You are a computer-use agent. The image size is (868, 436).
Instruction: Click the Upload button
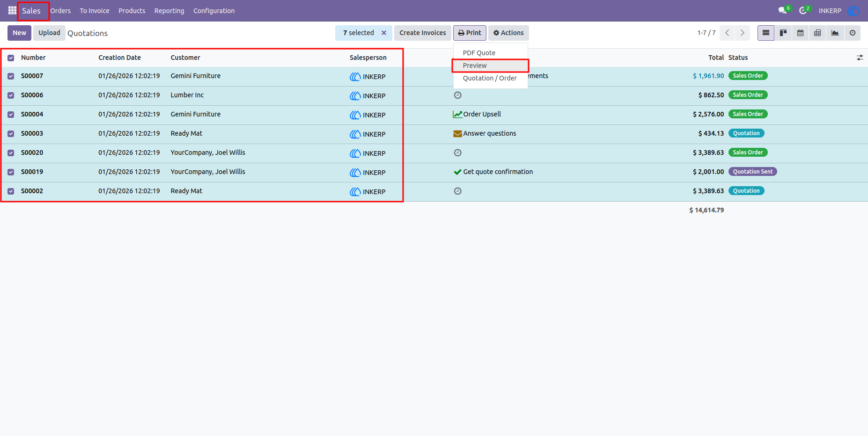49,33
